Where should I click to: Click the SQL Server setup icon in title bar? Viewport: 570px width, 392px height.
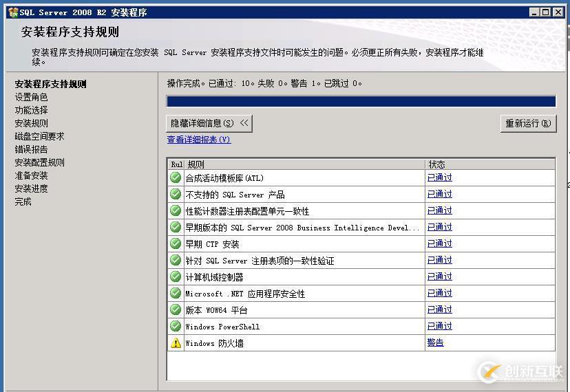13,12
